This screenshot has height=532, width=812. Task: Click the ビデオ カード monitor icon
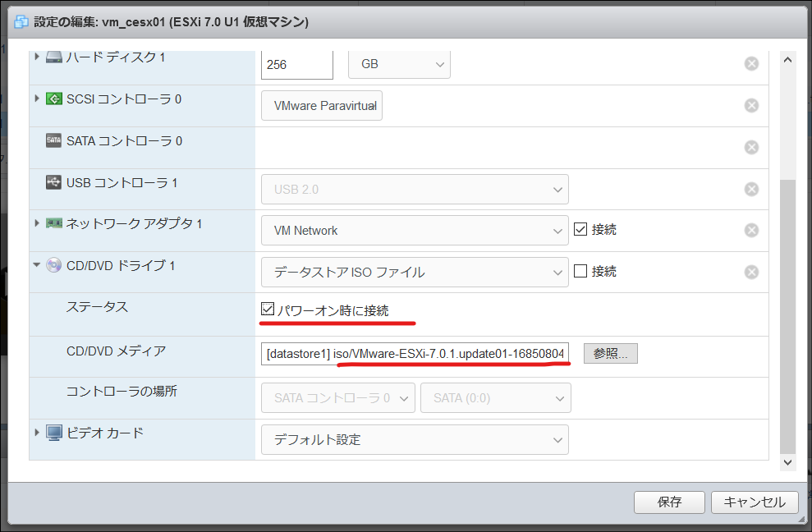pos(54,433)
